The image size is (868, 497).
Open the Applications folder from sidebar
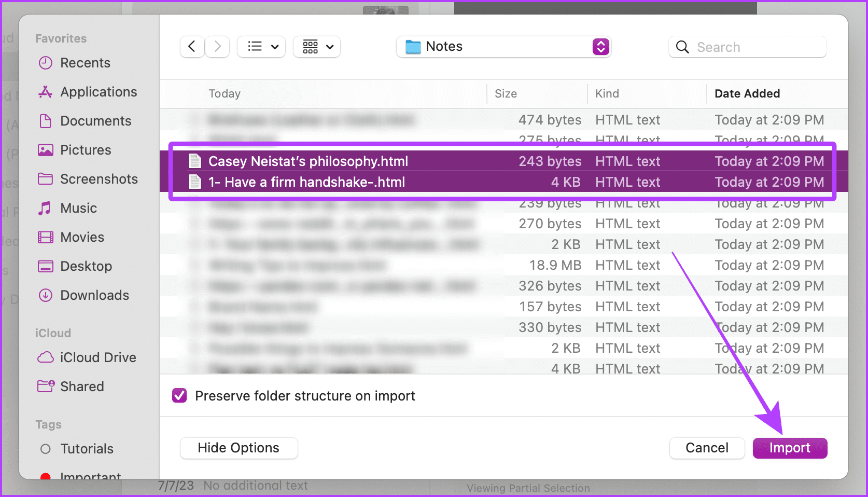[x=46, y=92]
